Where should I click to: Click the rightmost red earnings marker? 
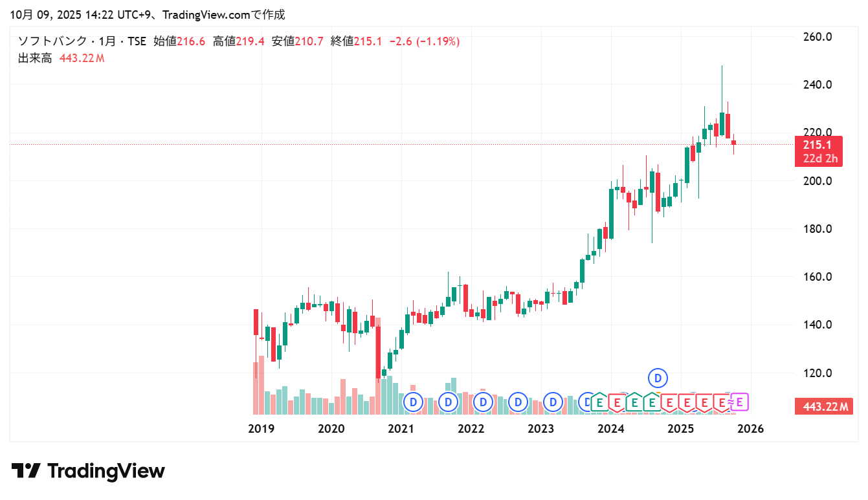click(x=722, y=402)
